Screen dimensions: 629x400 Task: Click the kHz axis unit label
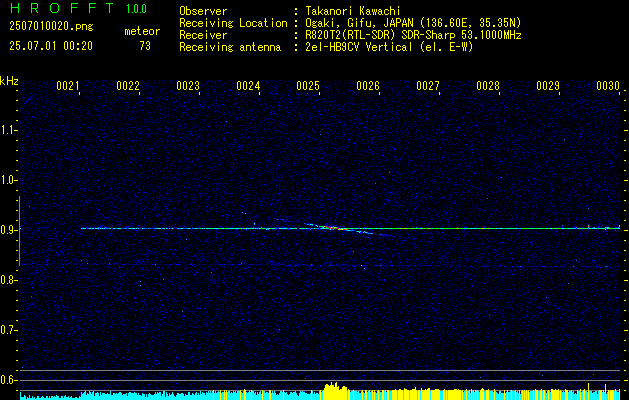coord(9,81)
